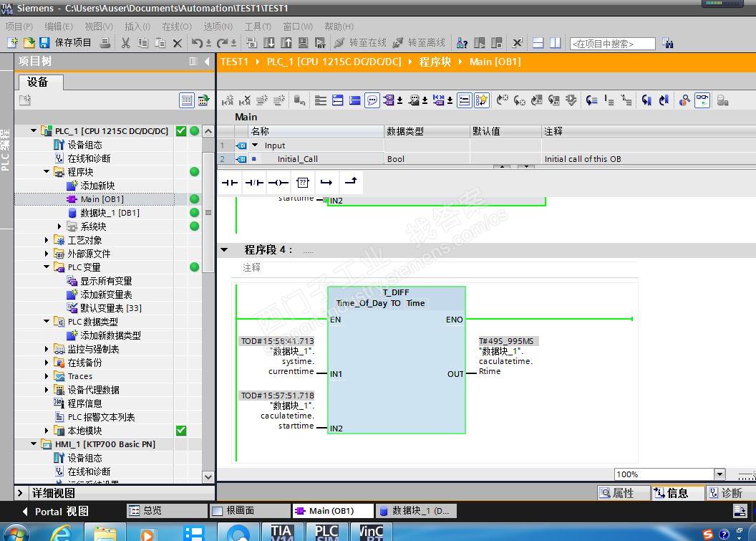This screenshot has height=541, width=756.
Task: Click the undo arrow icon
Action: click(197, 43)
